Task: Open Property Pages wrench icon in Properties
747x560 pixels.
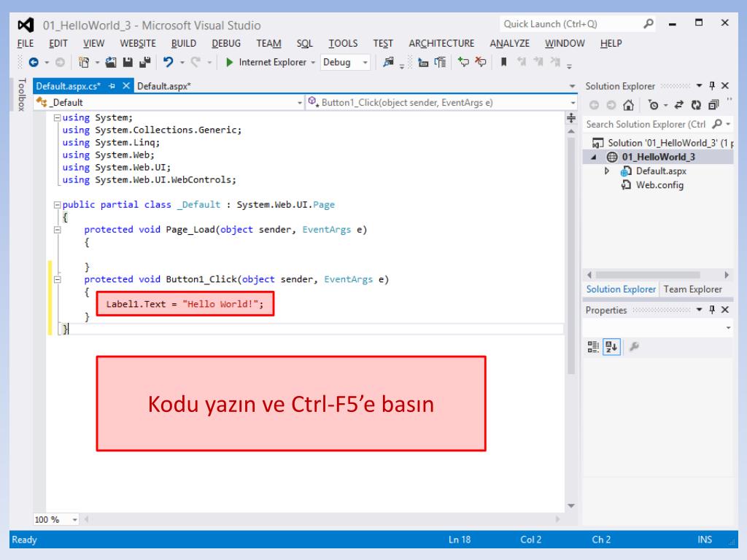Action: 634,346
